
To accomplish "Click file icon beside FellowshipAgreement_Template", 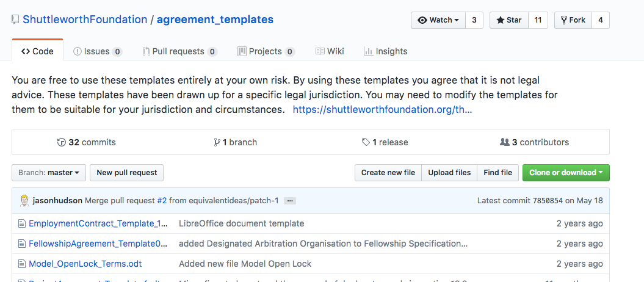I will pyautogui.click(x=22, y=244).
